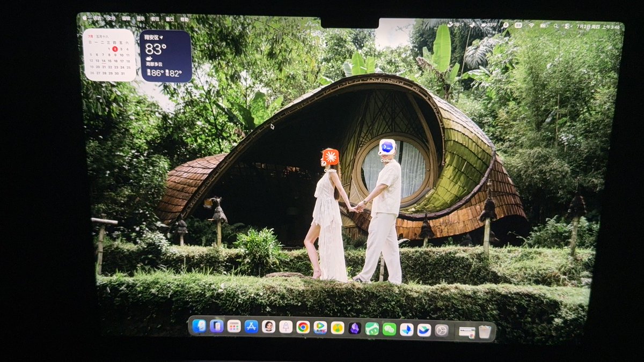Screen dimensions: 644x362
Task: Open the 帮助 (Help) menu
Action: [x=185, y=19]
